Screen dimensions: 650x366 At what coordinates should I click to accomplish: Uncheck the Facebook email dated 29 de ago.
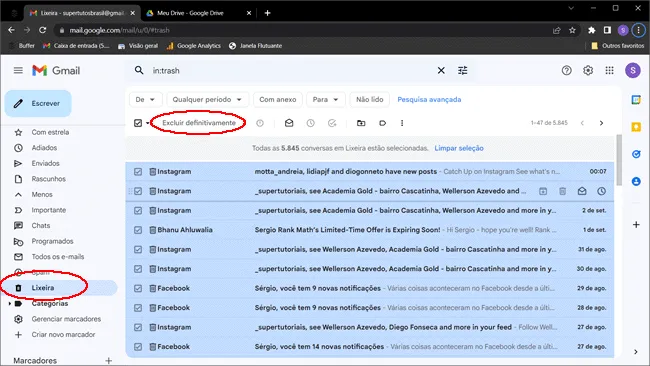pyautogui.click(x=138, y=288)
